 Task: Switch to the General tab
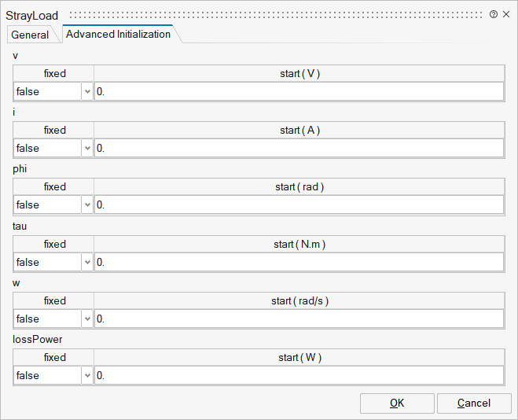(30, 35)
